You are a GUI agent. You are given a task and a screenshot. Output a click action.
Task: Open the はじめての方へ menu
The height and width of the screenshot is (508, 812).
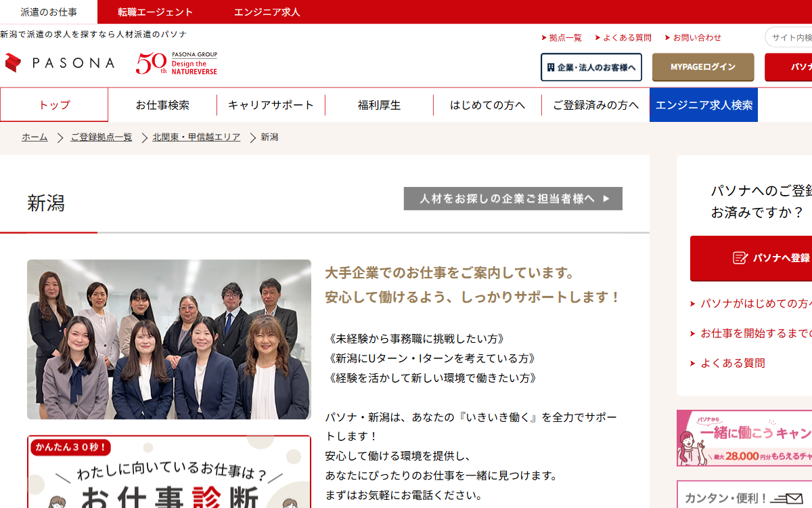487,105
